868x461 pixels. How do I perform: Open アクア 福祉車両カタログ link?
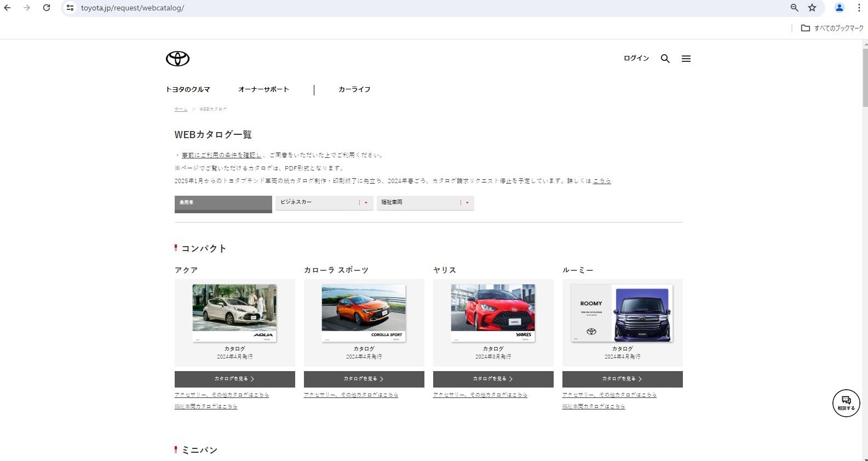pyautogui.click(x=206, y=407)
